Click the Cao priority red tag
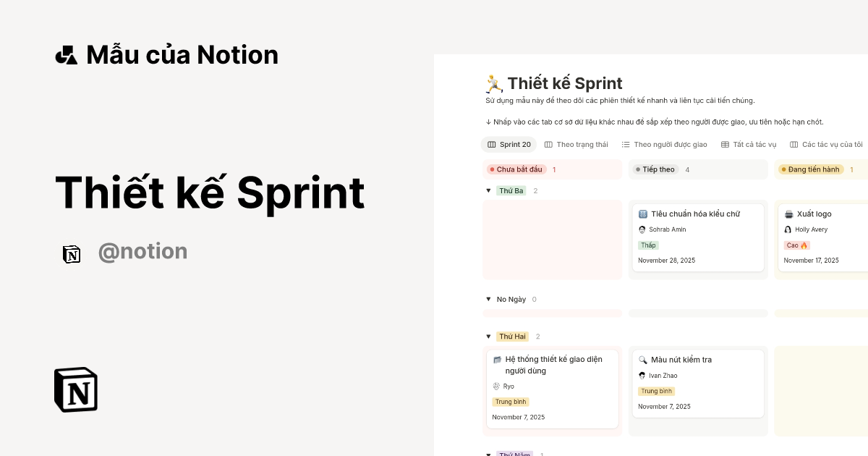Image resolution: width=868 pixels, height=456 pixels. [x=796, y=245]
